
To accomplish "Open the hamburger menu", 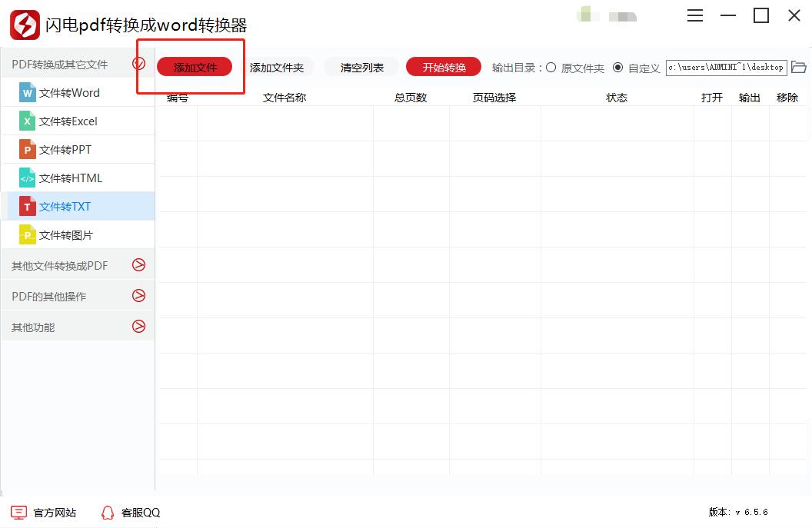I will 695,15.
